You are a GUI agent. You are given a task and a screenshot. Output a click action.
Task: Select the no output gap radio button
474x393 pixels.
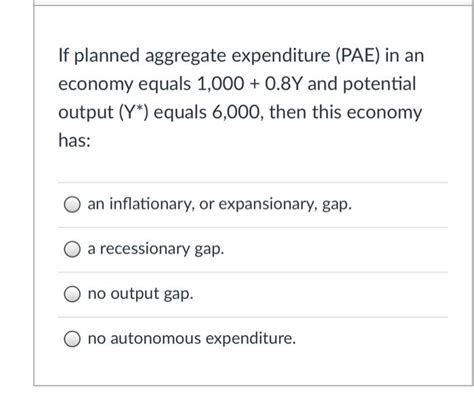point(72,294)
